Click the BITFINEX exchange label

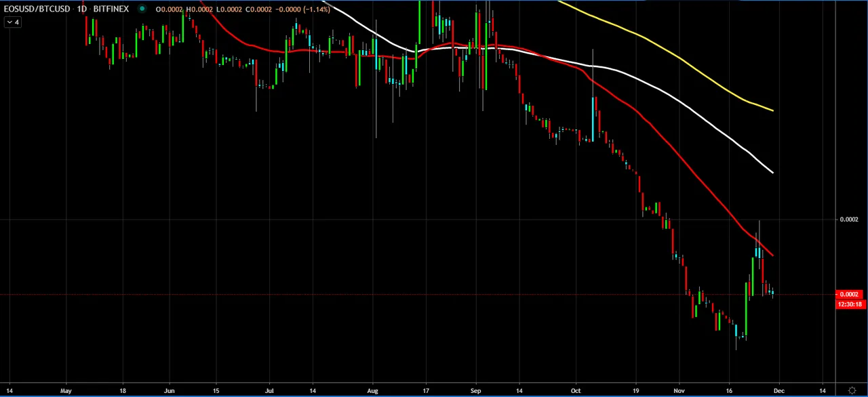111,9
